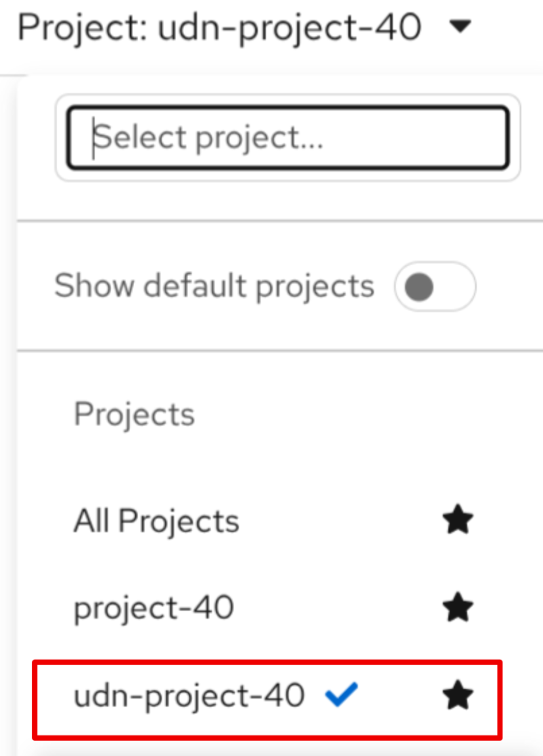Click the gray knob of the toggle switch
This screenshot has height=756, width=543.
coord(419,287)
